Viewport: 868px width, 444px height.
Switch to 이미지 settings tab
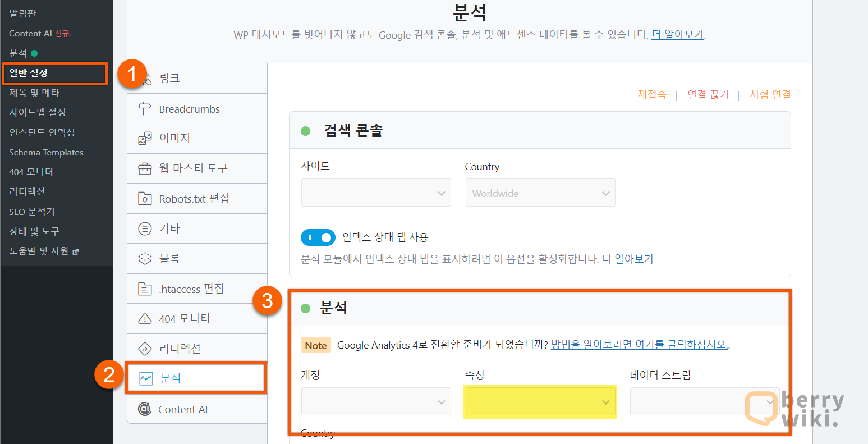[x=198, y=138]
